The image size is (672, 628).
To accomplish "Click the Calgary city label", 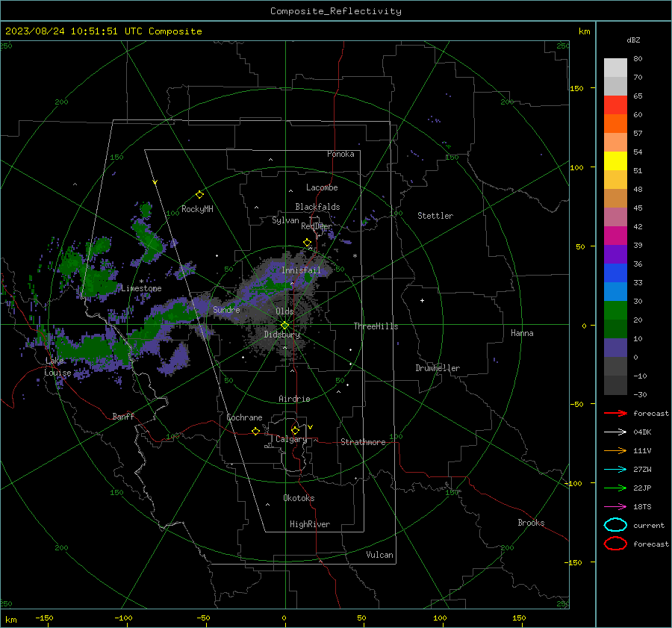I will 291,439.
